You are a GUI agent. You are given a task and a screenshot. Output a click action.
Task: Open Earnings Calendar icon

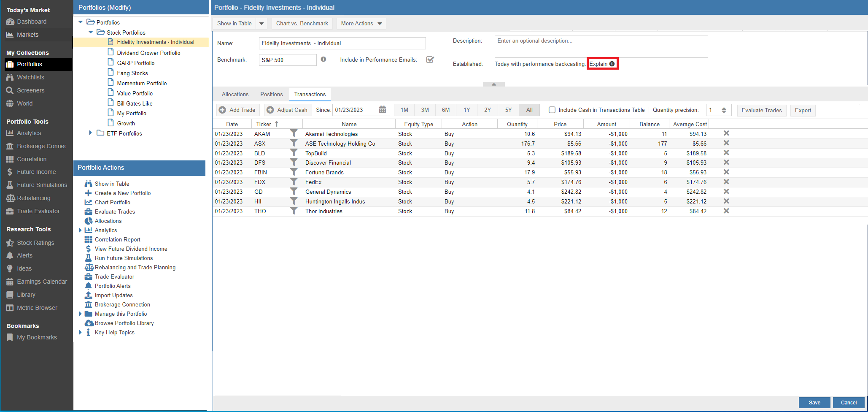10,282
